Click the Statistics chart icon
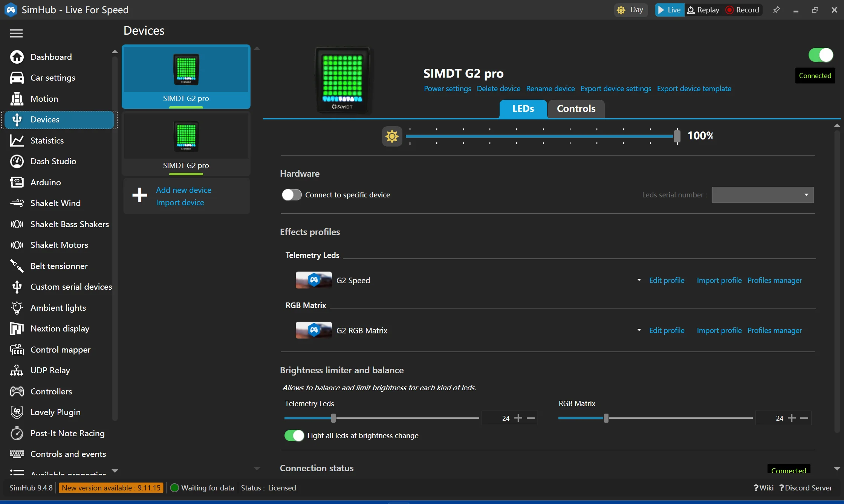The image size is (844, 504). [x=17, y=141]
